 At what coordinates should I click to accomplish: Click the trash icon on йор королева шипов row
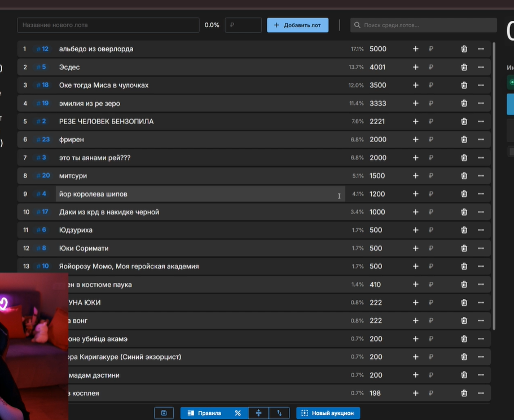(464, 194)
